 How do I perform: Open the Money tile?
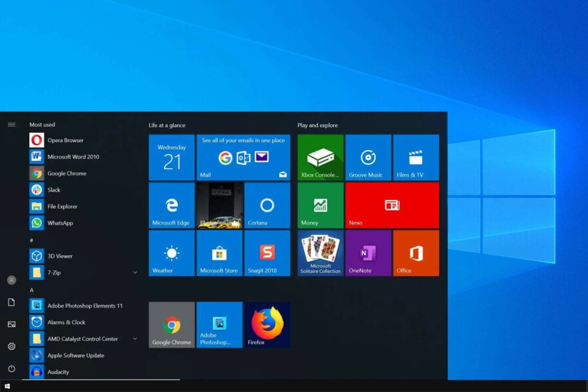pyautogui.click(x=321, y=205)
